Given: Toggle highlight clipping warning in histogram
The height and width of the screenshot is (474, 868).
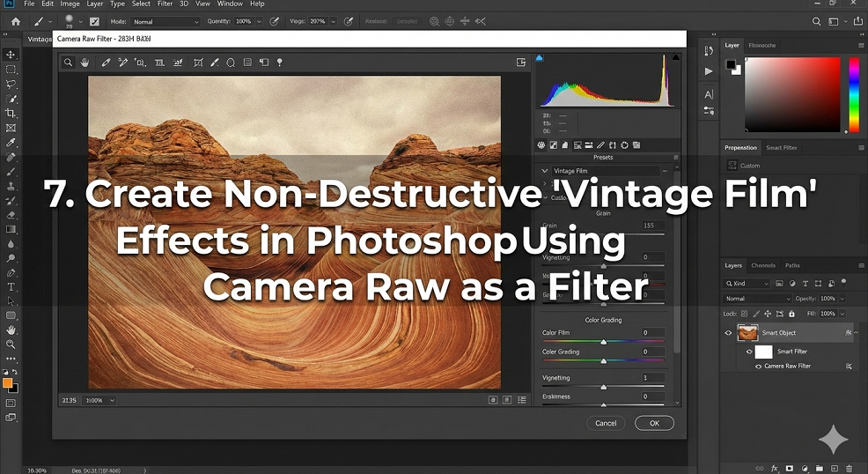Looking at the screenshot, I should pos(675,57).
